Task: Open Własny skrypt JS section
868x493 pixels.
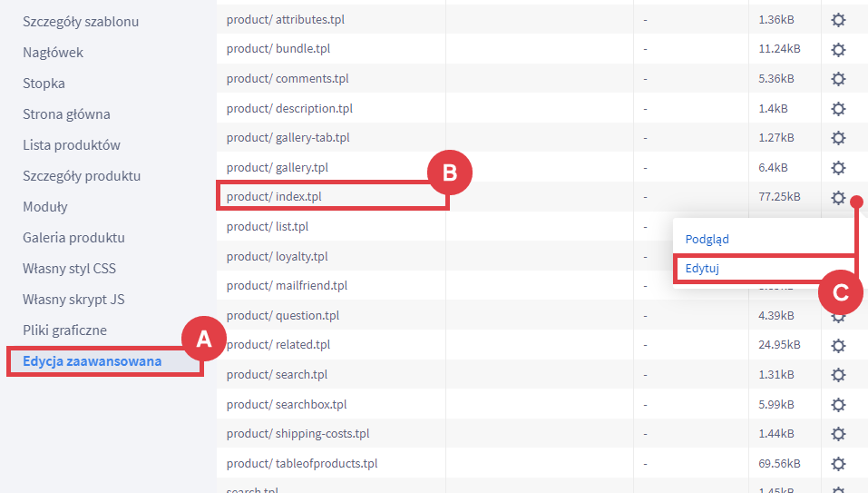Action: [72, 300]
